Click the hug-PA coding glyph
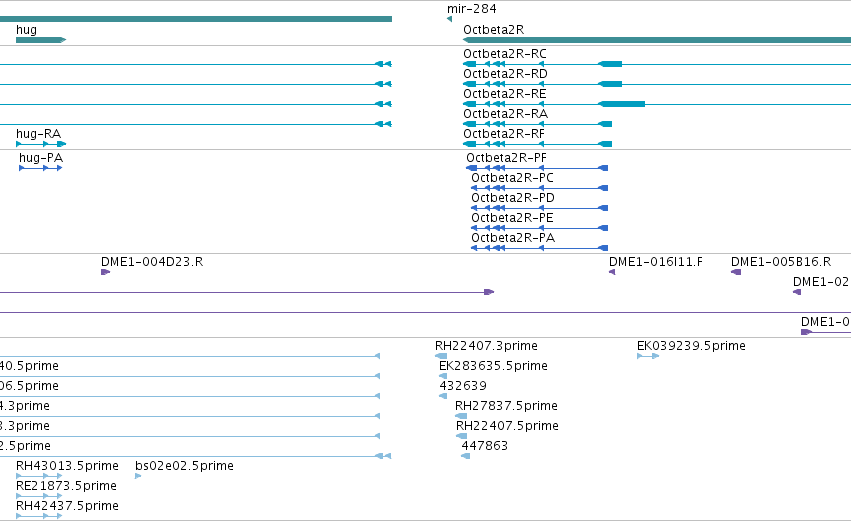 pyautogui.click(x=41, y=168)
